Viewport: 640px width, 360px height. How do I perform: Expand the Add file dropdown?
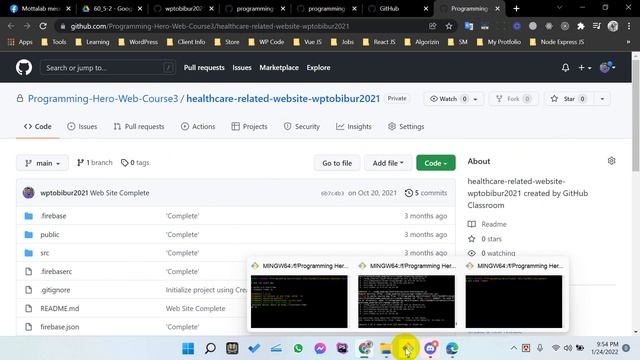388,163
